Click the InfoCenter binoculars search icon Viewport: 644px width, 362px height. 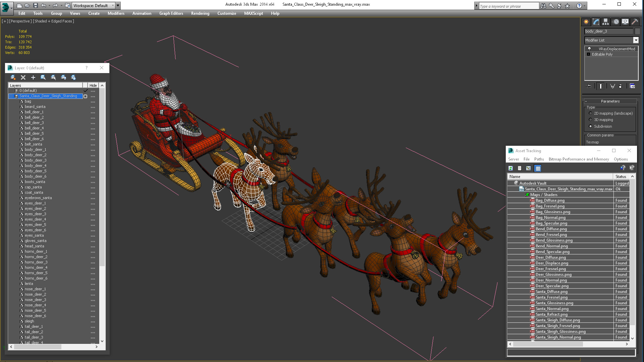(543, 6)
